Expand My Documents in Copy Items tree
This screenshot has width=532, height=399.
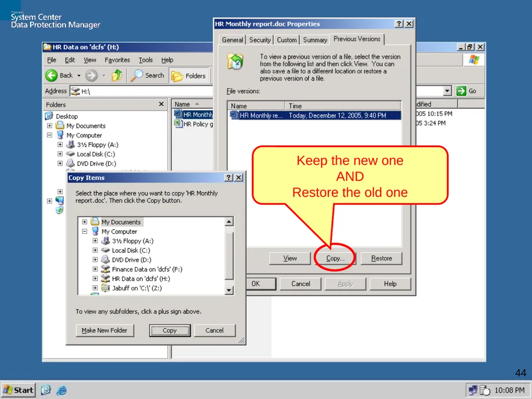coord(85,222)
